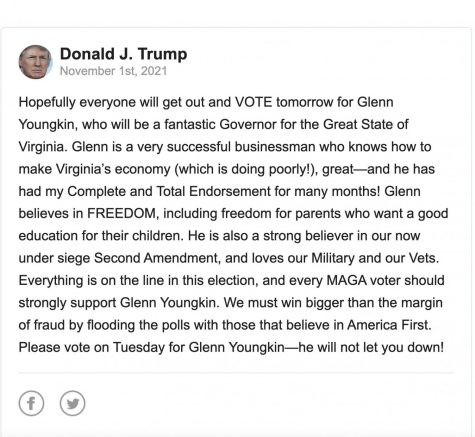
Task: Open the "Donald J. Trump" author name
Action: tap(123, 54)
